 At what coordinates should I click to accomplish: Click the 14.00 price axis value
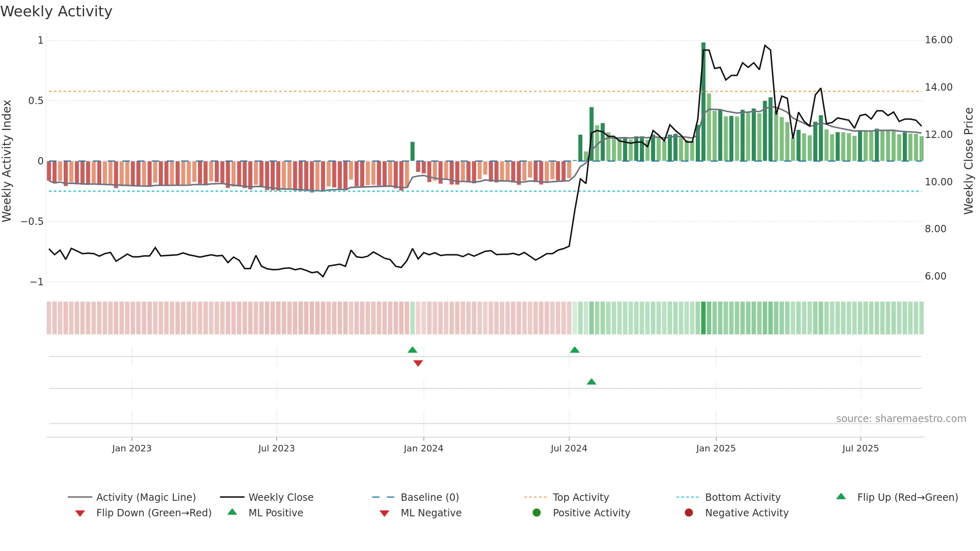point(938,87)
